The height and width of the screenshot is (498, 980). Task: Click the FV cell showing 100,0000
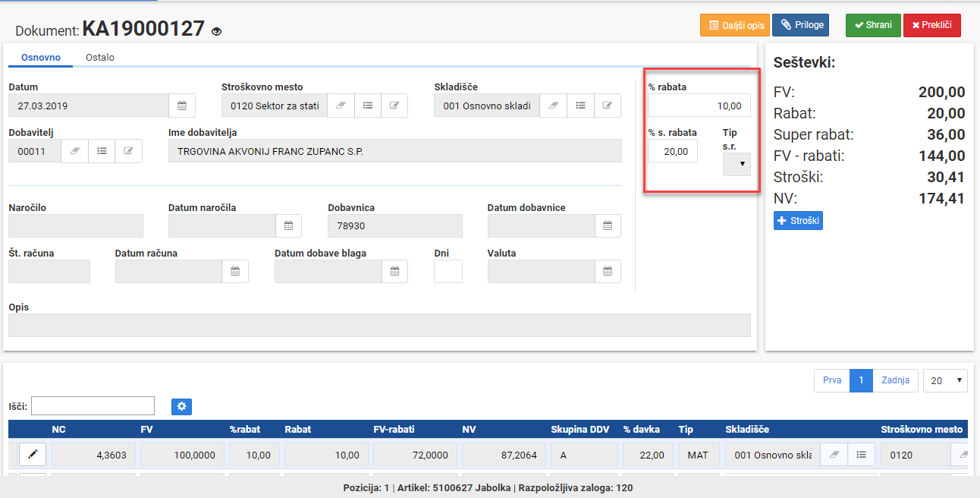183,455
